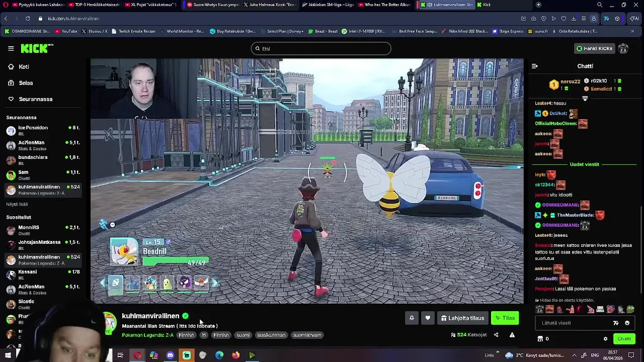Open Discord from the taskbar

point(170,355)
